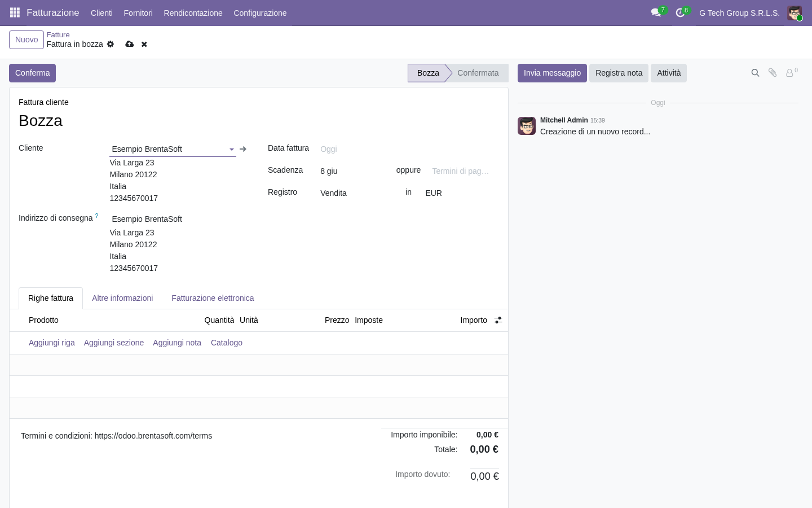Switch to the Altre informazioni tab
Screen dimensions: 812x508
[122, 298]
